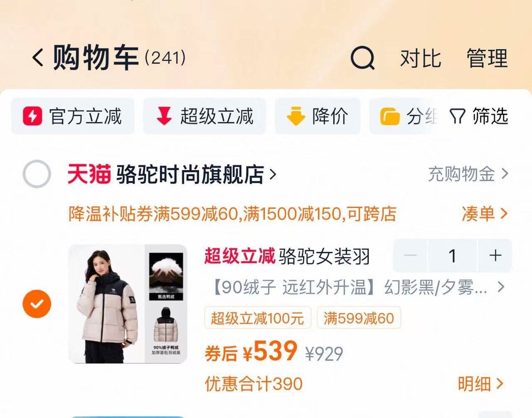This screenshot has height=418, width=532.
Task: Tap the red lightning 官方立减 icon
Action: (x=32, y=116)
